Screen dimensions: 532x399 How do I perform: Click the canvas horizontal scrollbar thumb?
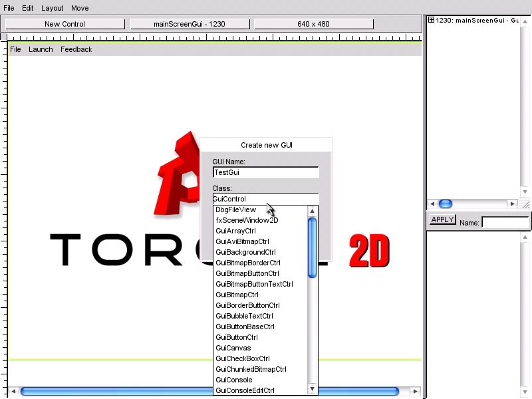[x=209, y=391]
